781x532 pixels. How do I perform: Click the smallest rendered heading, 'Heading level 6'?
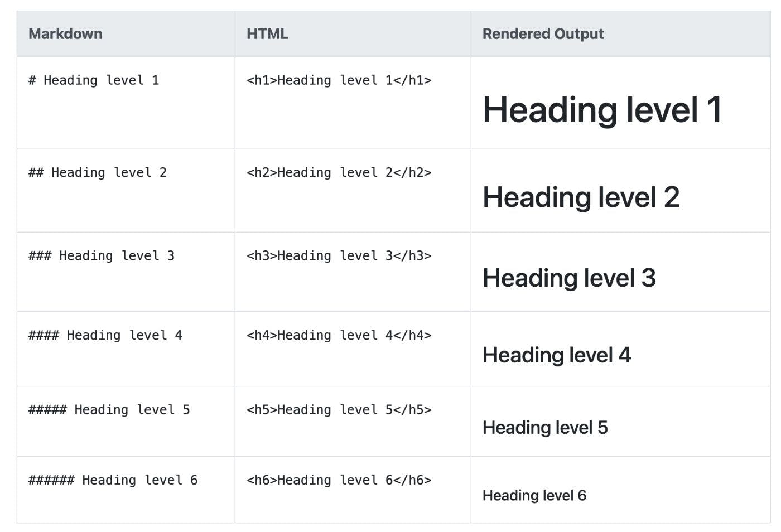tap(534, 495)
